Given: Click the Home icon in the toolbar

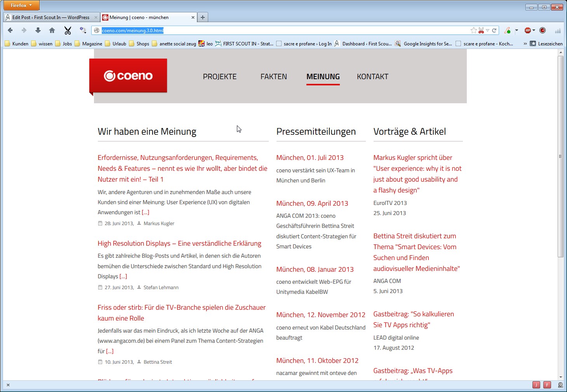Looking at the screenshot, I should 52,30.
